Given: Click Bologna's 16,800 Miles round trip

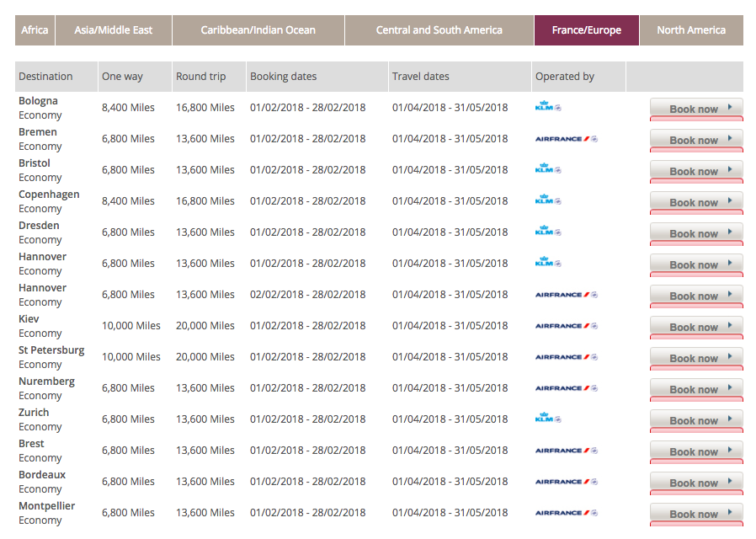Looking at the screenshot, I should (205, 108).
